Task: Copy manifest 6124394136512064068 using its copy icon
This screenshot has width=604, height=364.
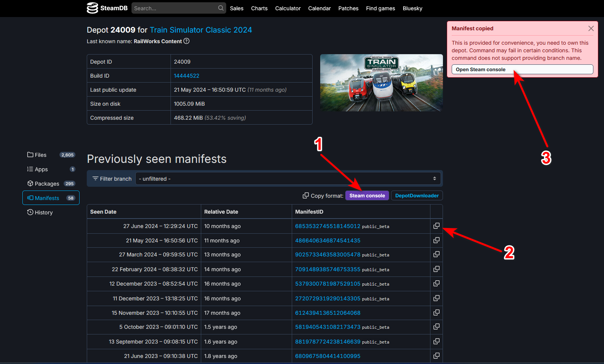Action: pyautogui.click(x=437, y=312)
